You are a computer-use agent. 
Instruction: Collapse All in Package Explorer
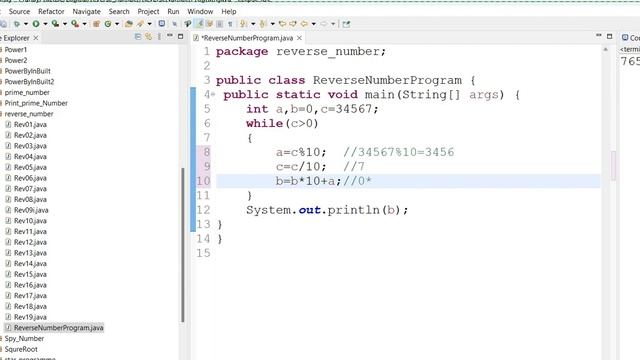pos(138,37)
